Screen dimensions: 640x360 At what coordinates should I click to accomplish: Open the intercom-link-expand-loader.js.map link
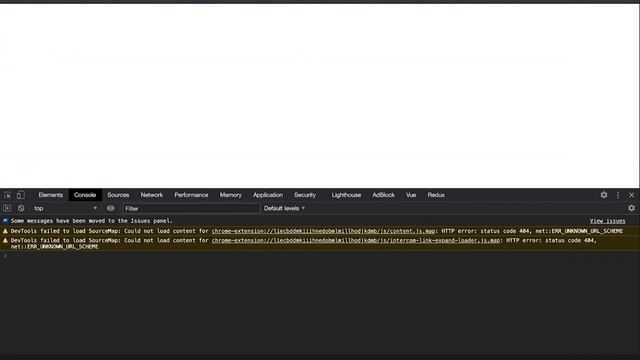coord(356,240)
